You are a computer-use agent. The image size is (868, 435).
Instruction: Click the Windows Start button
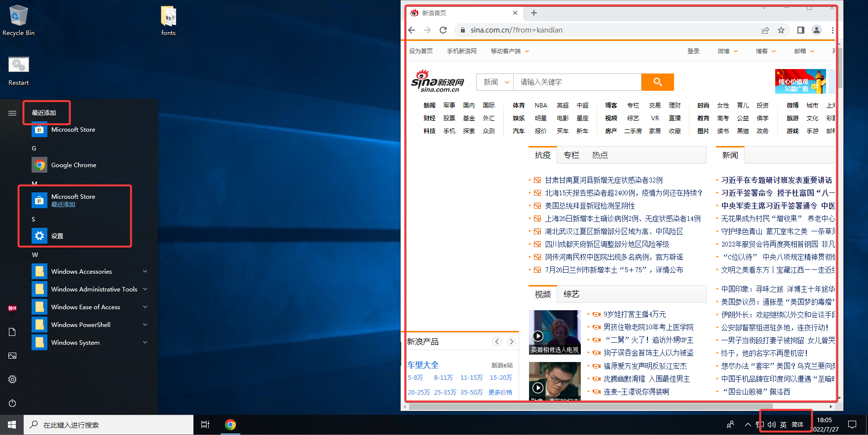tap(12, 425)
